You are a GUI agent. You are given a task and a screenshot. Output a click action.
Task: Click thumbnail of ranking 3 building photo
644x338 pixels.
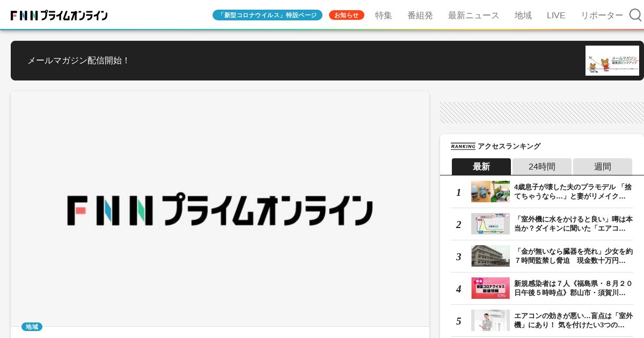click(491, 256)
